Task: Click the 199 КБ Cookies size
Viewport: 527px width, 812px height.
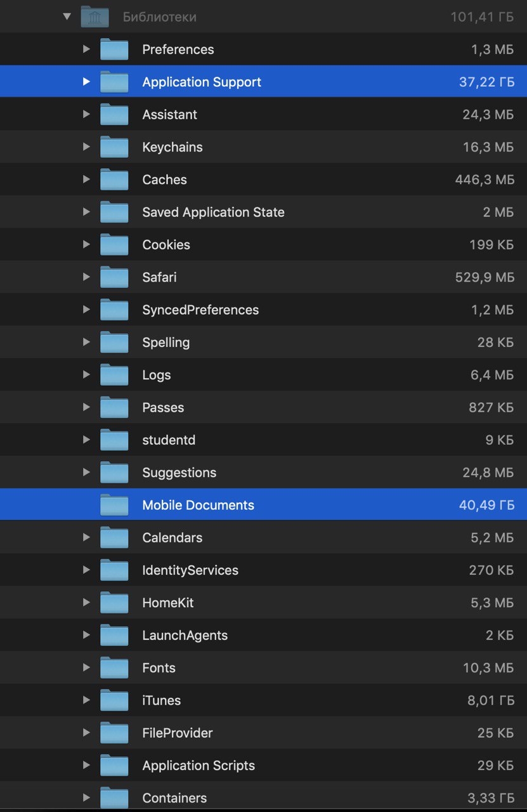Action: pos(491,245)
